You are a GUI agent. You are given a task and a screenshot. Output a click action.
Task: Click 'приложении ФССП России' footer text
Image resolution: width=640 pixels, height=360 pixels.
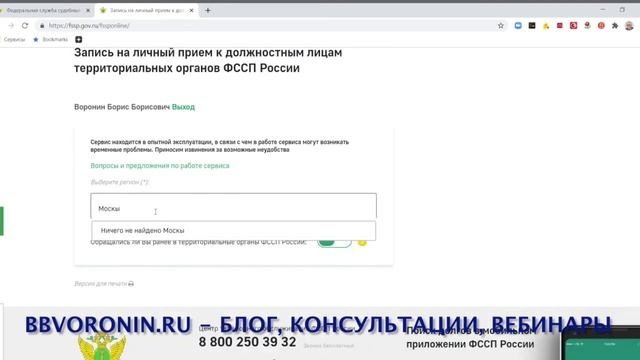(x=470, y=344)
